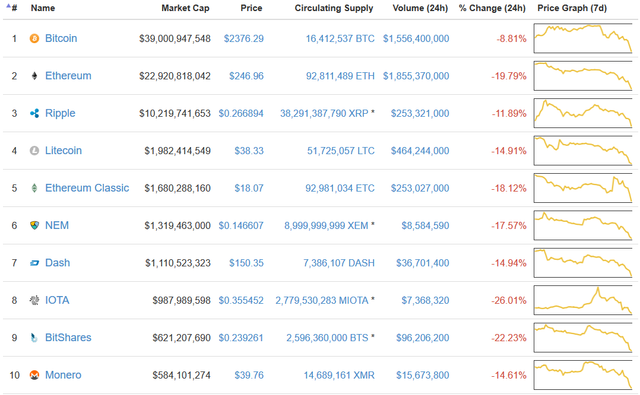Open Litecoin 7d price graph
The height and width of the screenshot is (395, 640).
pyautogui.click(x=583, y=151)
